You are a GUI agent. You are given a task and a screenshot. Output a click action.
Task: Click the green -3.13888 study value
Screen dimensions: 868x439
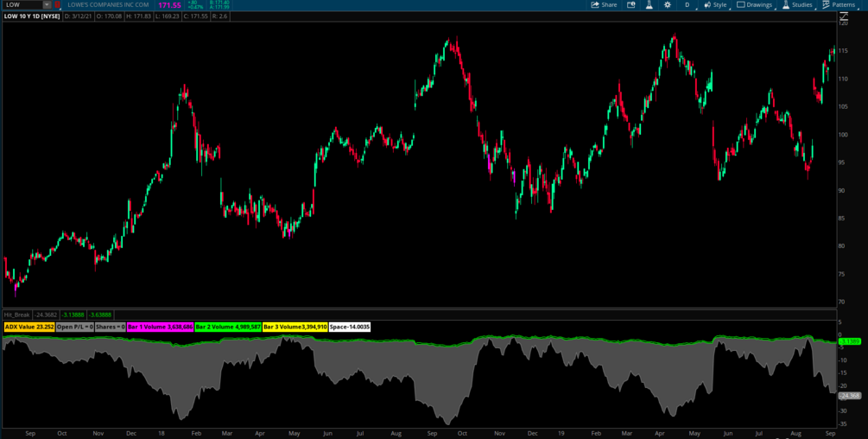tap(73, 315)
